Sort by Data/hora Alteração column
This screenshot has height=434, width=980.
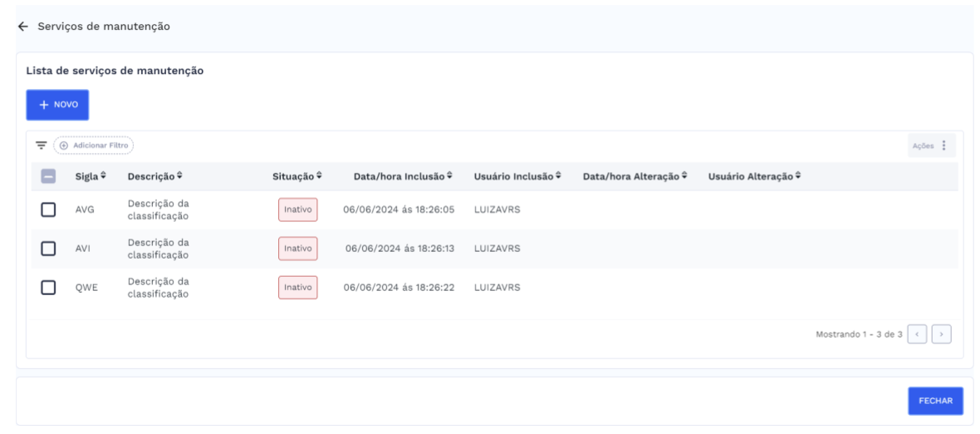point(684,176)
